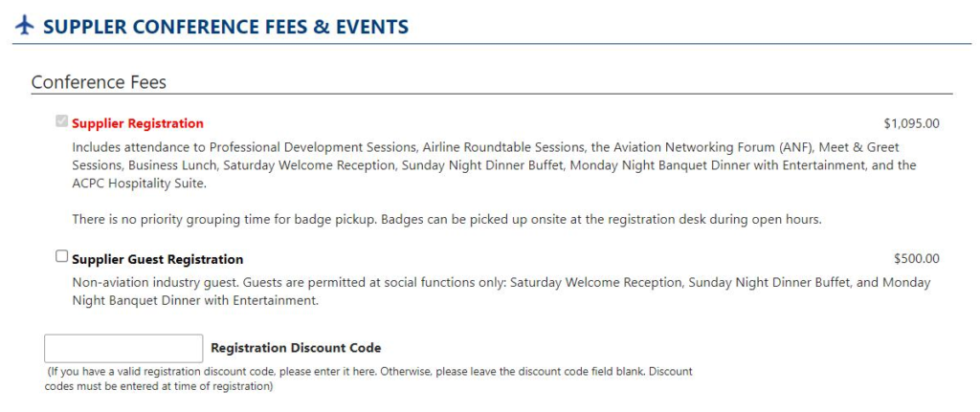This screenshot has width=980, height=412.
Task: Click the 'Sessions, Business Lunch' description line
Action: [x=495, y=165]
